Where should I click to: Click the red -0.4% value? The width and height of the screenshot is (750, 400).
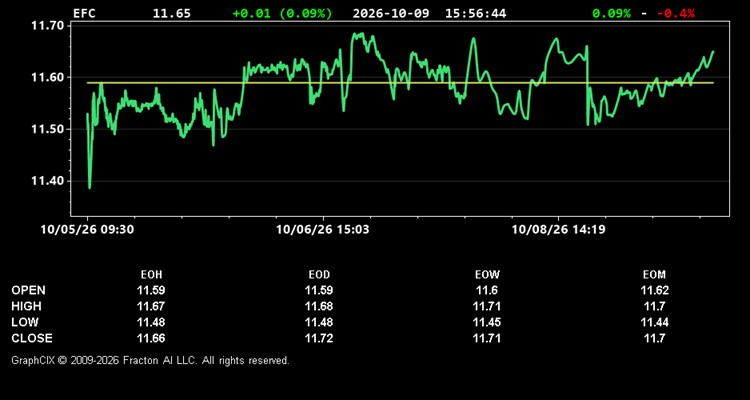click(x=676, y=13)
